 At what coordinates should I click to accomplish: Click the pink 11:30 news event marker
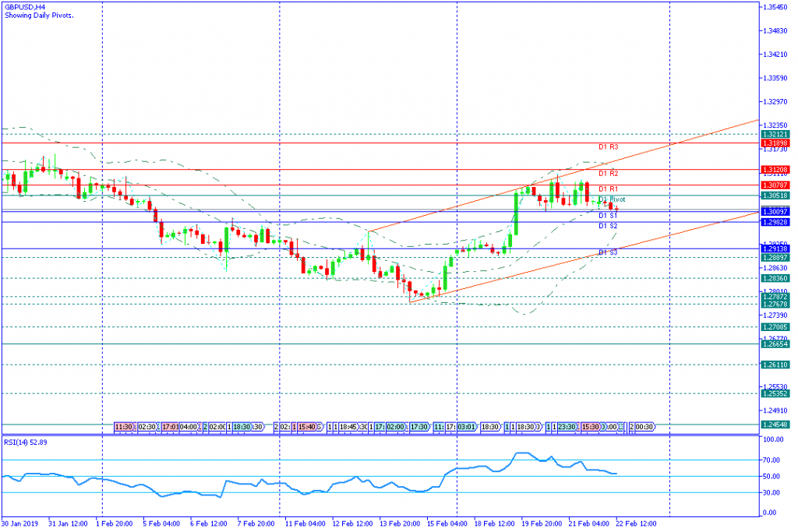click(123, 427)
